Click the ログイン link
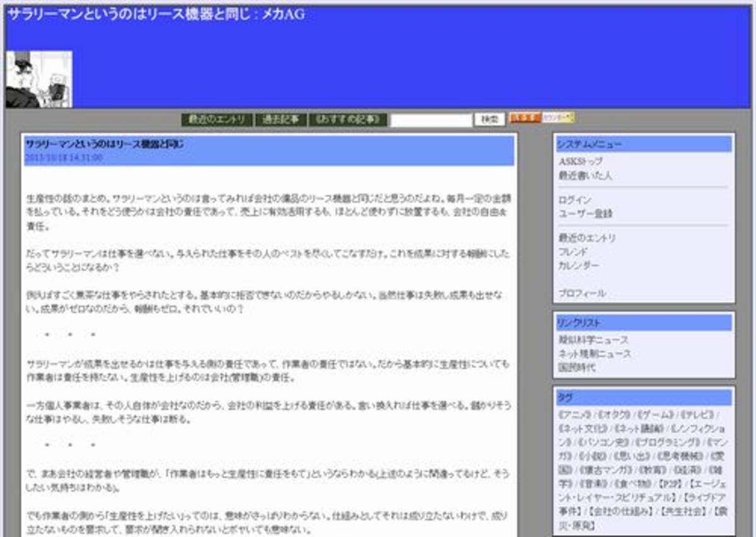This screenshot has width=756, height=537. pyautogui.click(x=575, y=200)
